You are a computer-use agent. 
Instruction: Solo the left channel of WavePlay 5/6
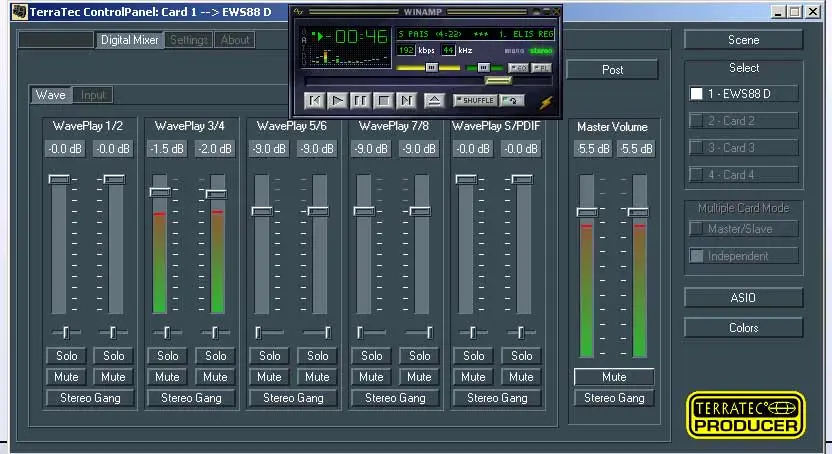pyautogui.click(x=269, y=356)
